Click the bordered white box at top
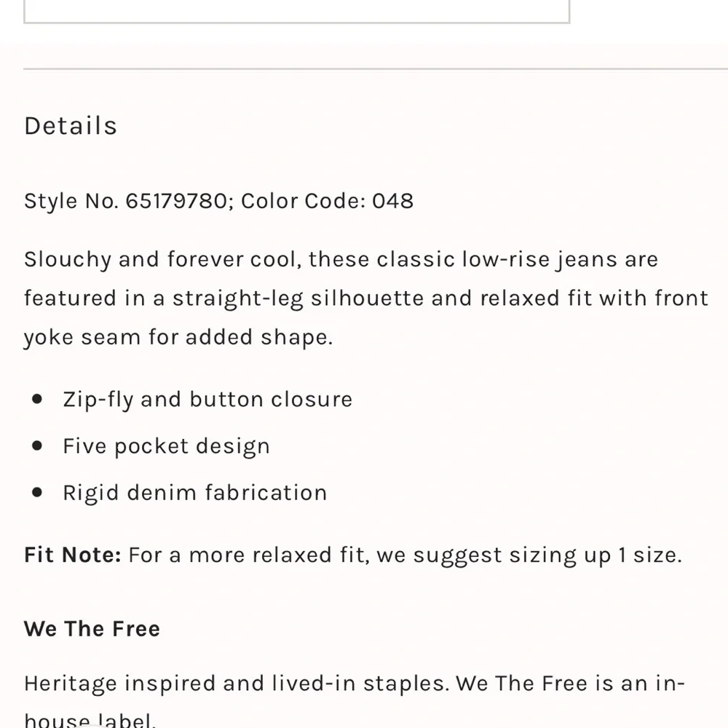Image resolution: width=728 pixels, height=728 pixels. click(296, 11)
